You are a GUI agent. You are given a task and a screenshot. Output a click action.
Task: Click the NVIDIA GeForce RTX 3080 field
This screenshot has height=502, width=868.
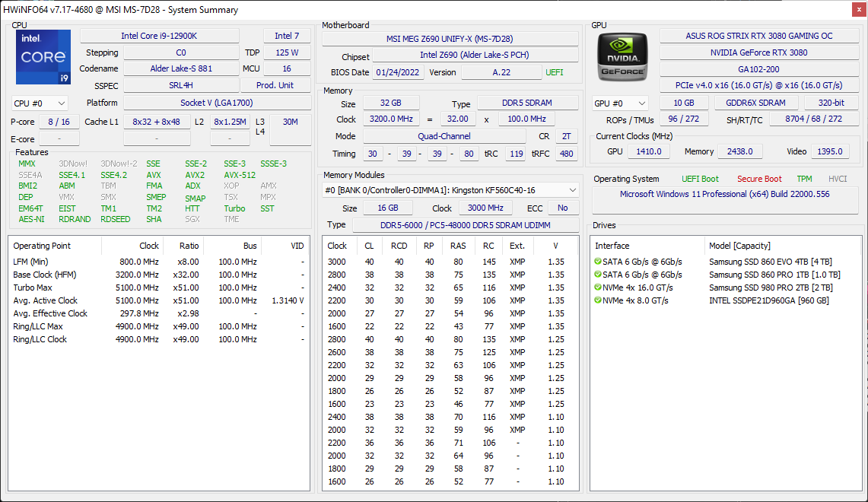point(759,52)
